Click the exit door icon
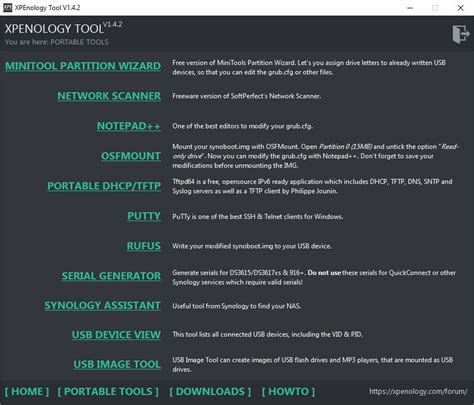This screenshot has width=474, height=405. pyautogui.click(x=461, y=34)
